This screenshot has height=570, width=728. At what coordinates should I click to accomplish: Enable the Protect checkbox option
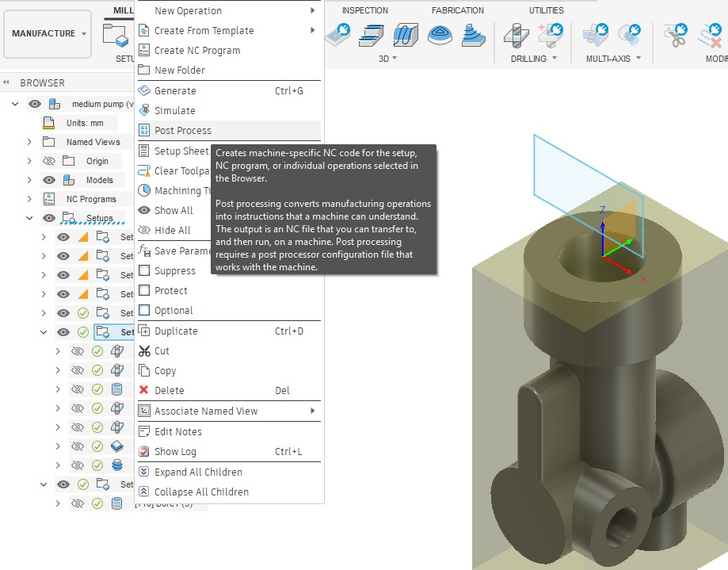click(144, 291)
